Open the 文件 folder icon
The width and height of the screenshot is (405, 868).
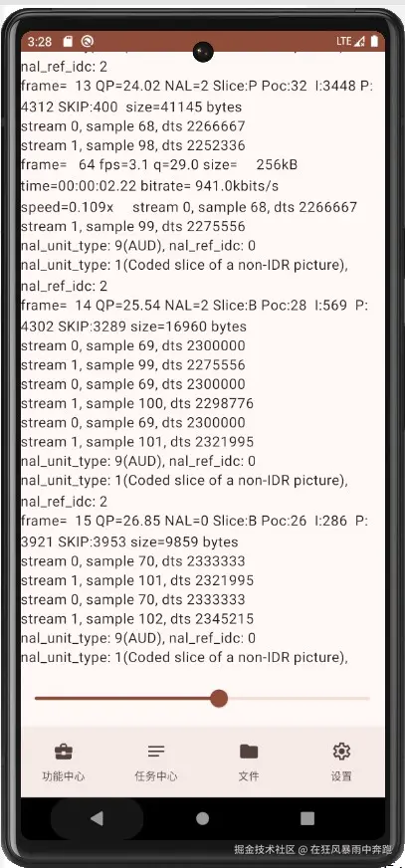click(249, 752)
